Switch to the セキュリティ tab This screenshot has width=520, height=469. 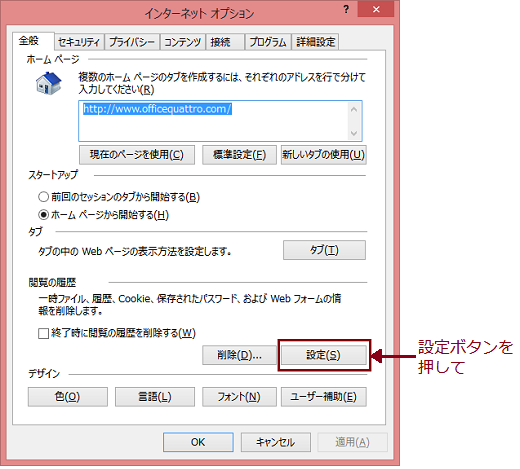point(79,42)
